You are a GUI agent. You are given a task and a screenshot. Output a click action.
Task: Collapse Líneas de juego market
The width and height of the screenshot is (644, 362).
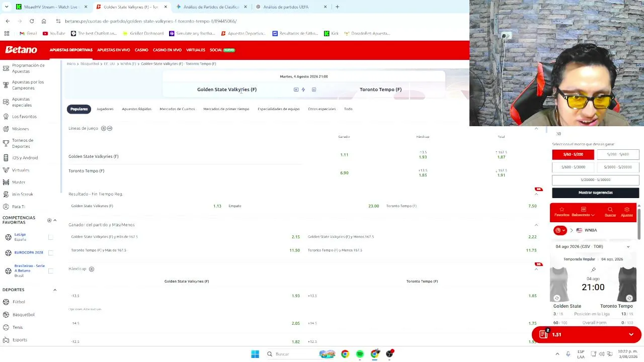536,129
